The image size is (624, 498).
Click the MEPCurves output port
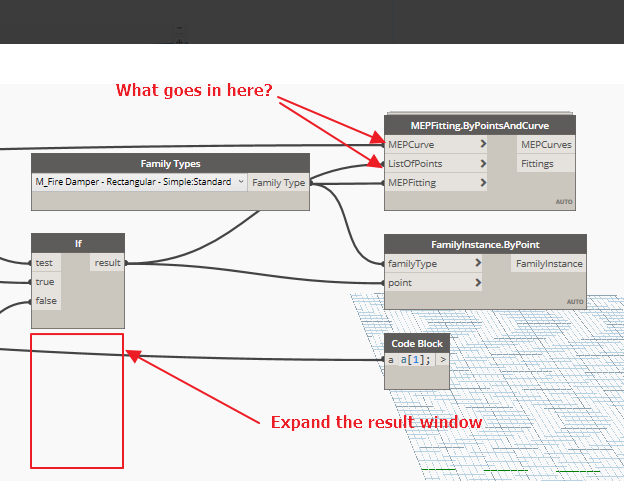pos(546,145)
